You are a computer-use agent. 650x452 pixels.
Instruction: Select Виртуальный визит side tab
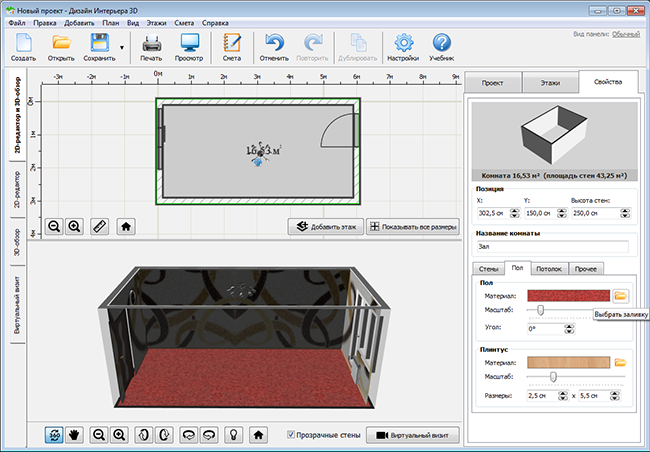(x=17, y=305)
